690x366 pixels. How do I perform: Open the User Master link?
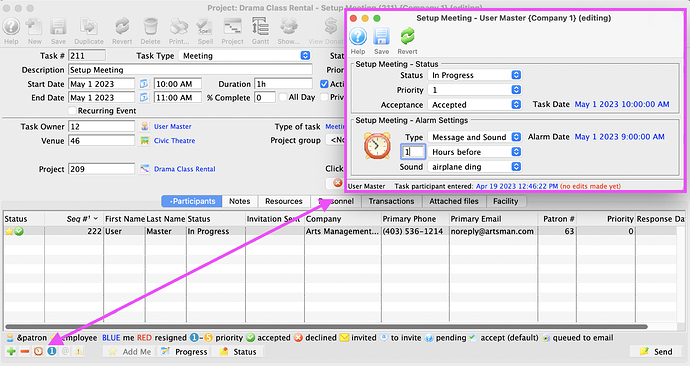172,127
